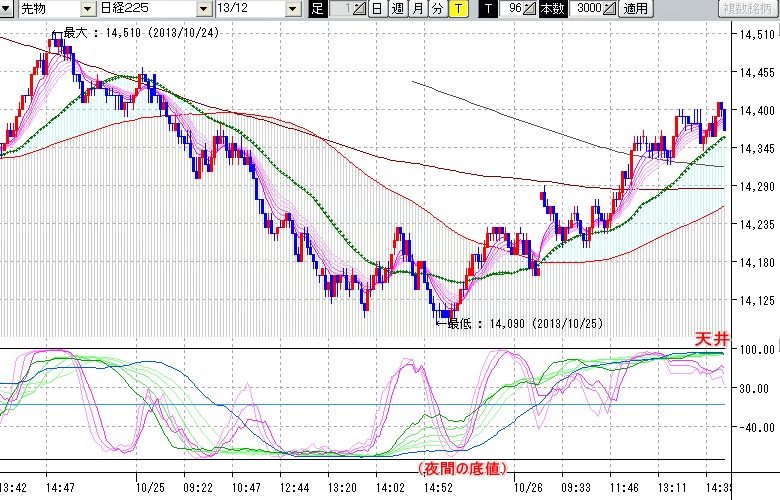This screenshot has height=500, width=780.
Task: Switch to 分 minute bars
Action: 437,9
